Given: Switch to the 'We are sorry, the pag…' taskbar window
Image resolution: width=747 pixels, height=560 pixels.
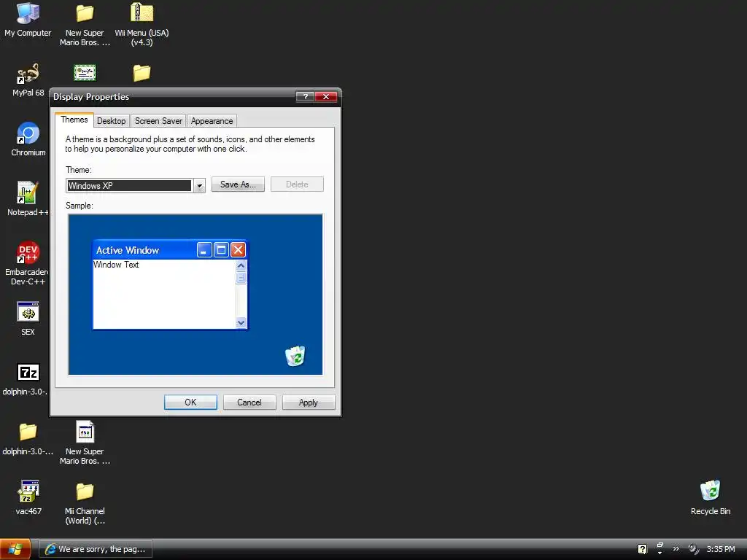Looking at the screenshot, I should click(96, 549).
